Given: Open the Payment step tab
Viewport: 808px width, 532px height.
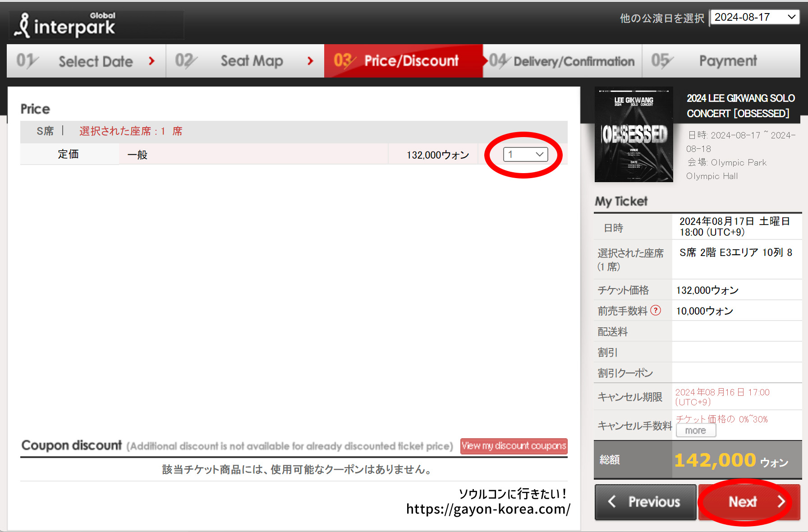Looking at the screenshot, I should [x=721, y=61].
